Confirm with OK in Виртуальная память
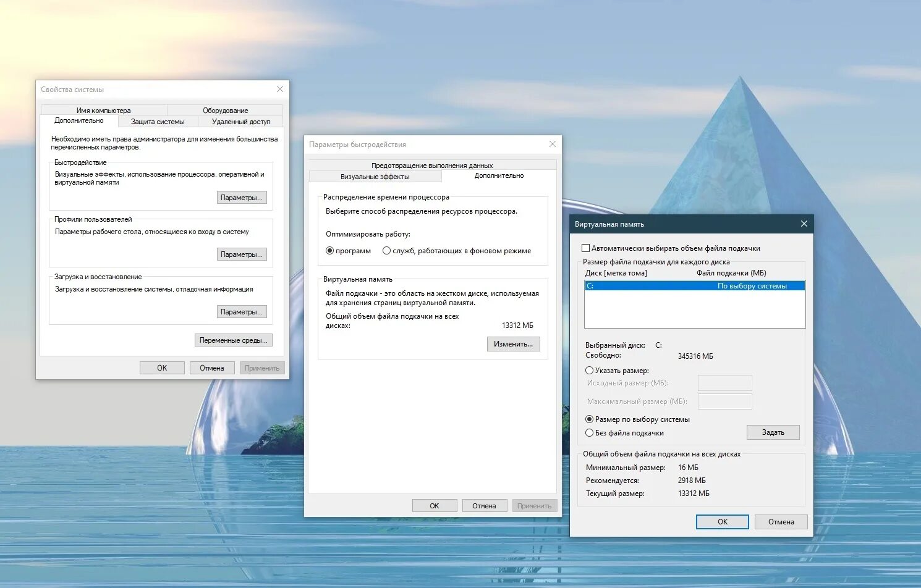 tap(723, 522)
